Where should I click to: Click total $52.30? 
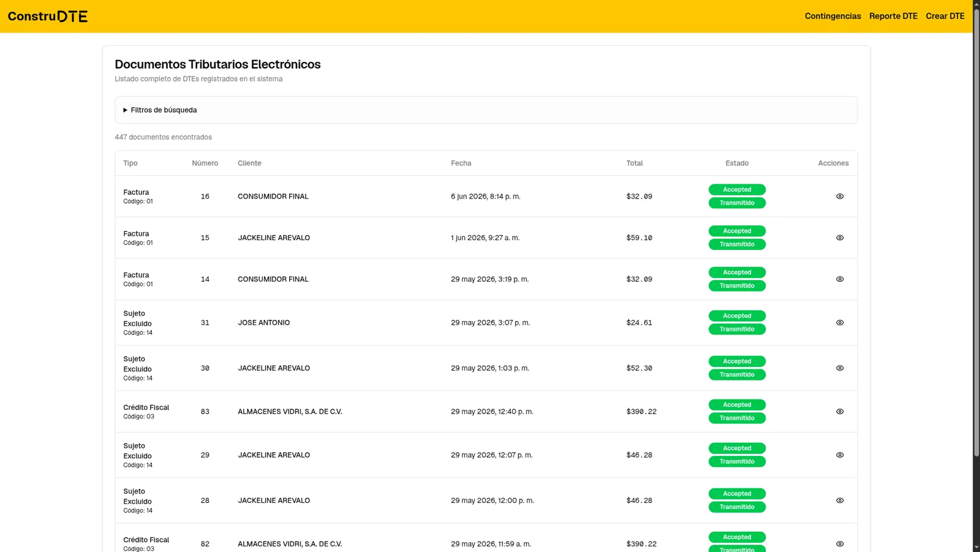pos(639,368)
